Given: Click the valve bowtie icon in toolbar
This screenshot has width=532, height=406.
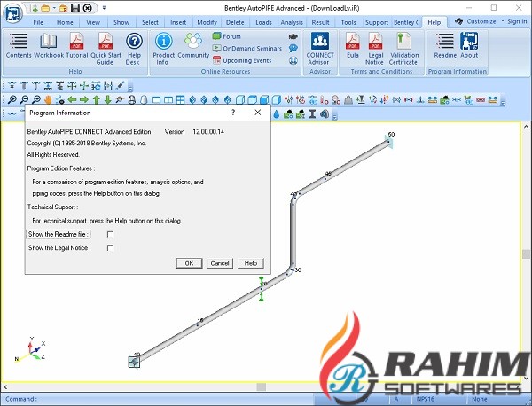Looking at the screenshot, I should pyautogui.click(x=396, y=99).
